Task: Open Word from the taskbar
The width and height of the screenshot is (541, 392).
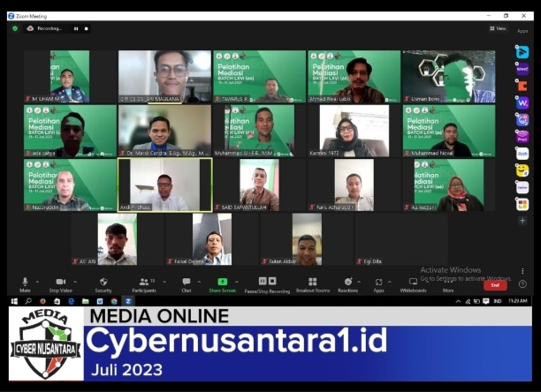Action: click(100, 301)
